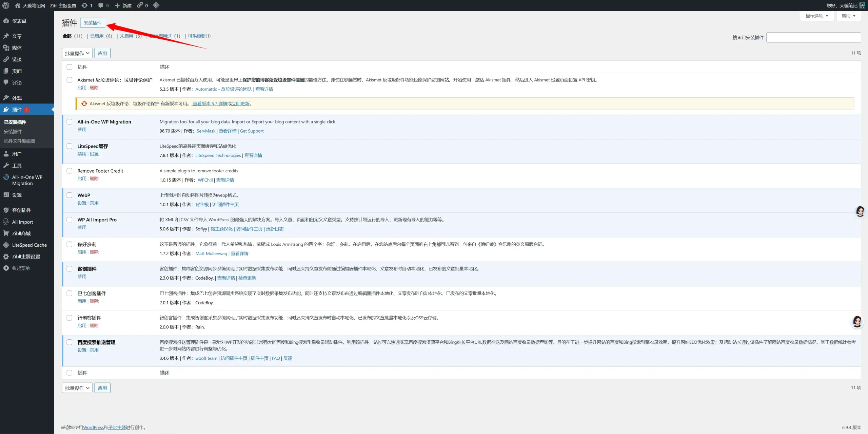868x434 pixels.
Task: Collapse the menu with 收起菜单 icon
Action: coord(6,268)
